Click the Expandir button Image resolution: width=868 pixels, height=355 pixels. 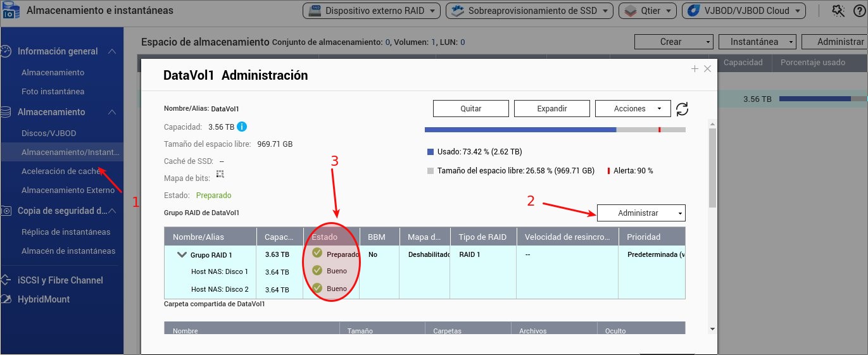(551, 109)
